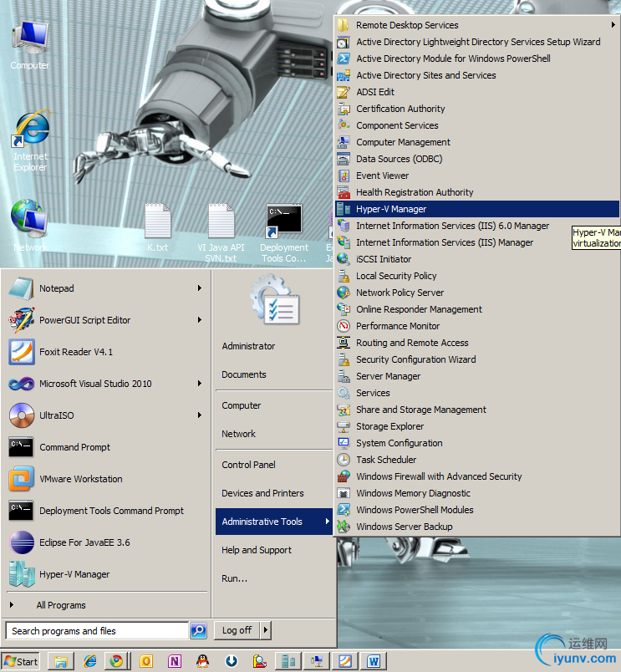Open OneNote from the taskbar

click(175, 661)
